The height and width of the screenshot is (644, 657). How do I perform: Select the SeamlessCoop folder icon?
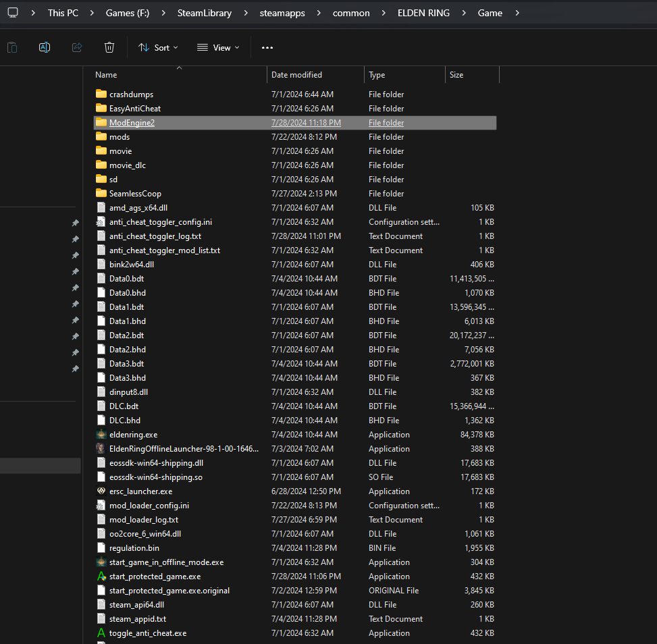101,193
